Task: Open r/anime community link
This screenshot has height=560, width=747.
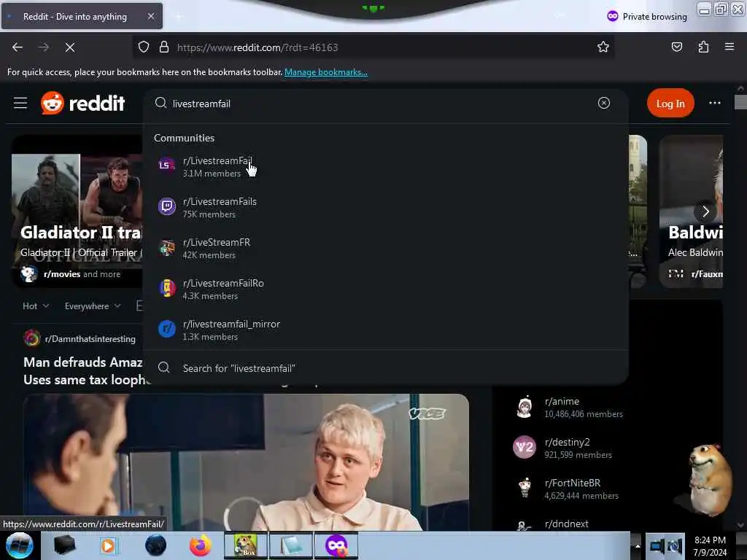Action: tap(562, 401)
